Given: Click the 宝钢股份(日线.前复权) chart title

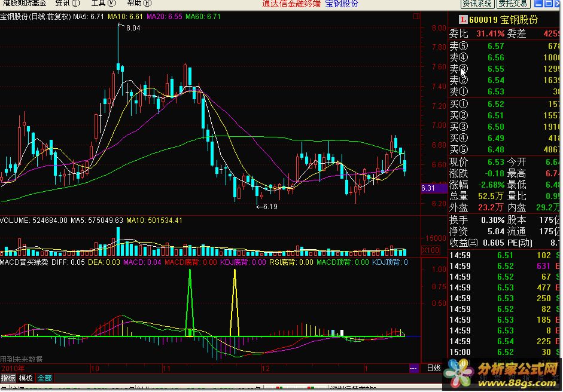Looking at the screenshot, I should (35, 17).
